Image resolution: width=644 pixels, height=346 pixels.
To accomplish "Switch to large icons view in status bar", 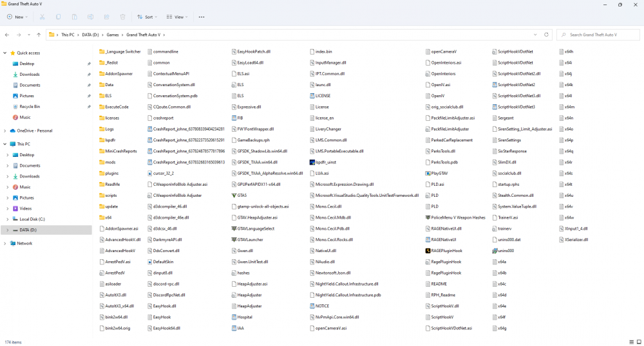I will point(639,342).
